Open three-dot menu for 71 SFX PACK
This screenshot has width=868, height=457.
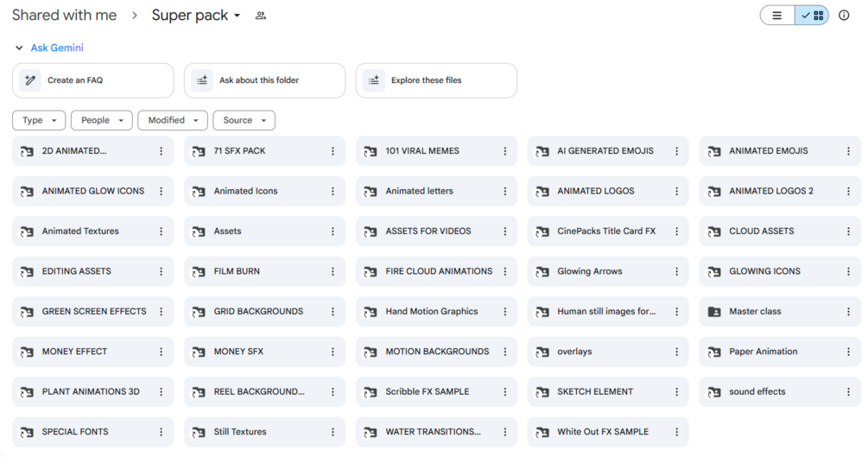tap(333, 151)
